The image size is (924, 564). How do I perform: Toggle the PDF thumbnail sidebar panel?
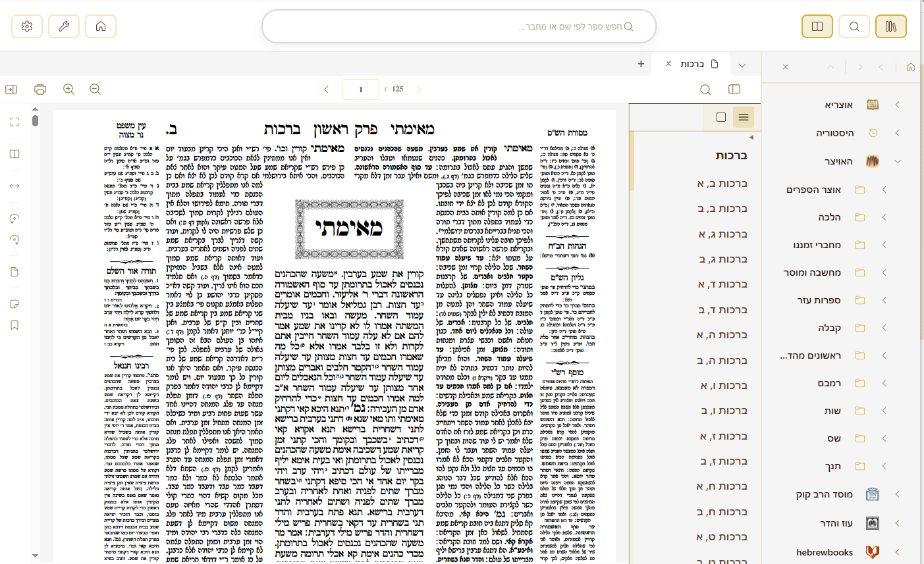[11, 89]
